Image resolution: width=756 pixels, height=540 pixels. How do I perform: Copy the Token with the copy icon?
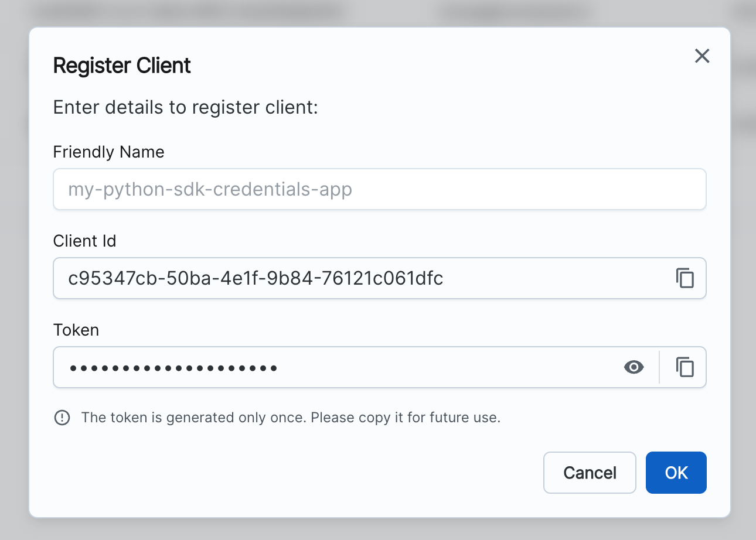[x=685, y=367]
